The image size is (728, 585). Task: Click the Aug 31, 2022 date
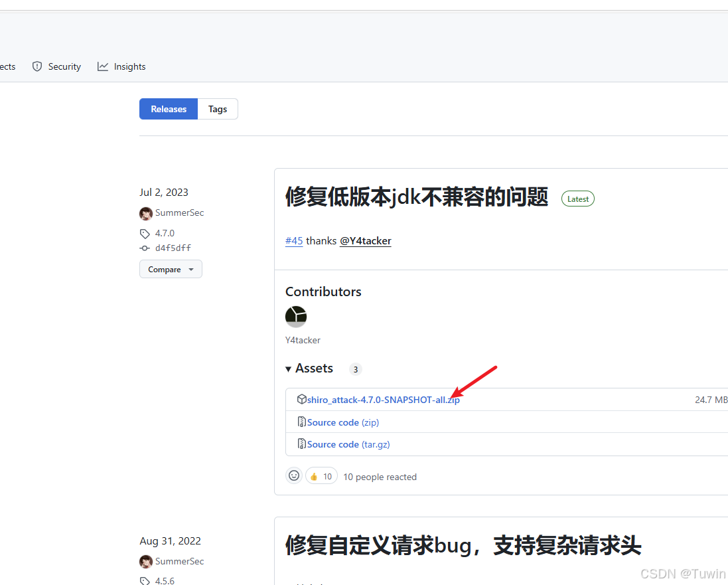pyautogui.click(x=170, y=541)
